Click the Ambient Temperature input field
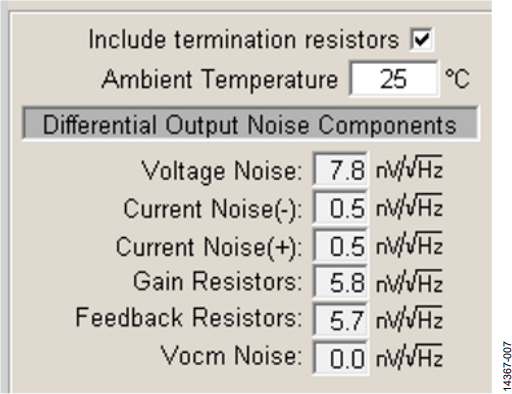 click(394, 79)
